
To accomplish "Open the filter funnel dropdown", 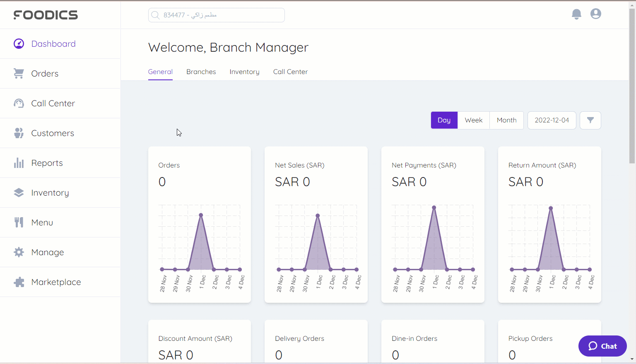I will tap(590, 120).
